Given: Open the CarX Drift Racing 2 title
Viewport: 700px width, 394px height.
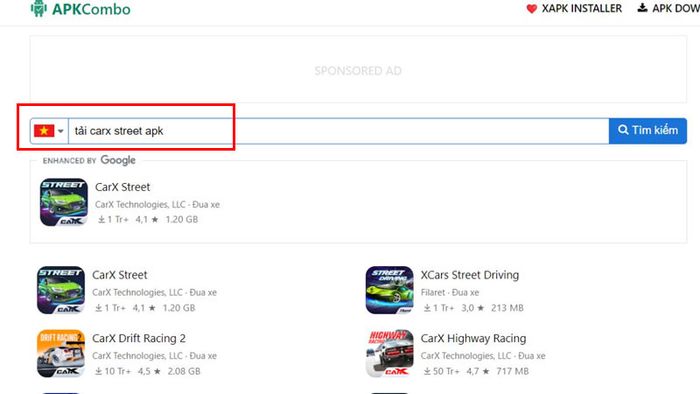Looking at the screenshot, I should [139, 338].
